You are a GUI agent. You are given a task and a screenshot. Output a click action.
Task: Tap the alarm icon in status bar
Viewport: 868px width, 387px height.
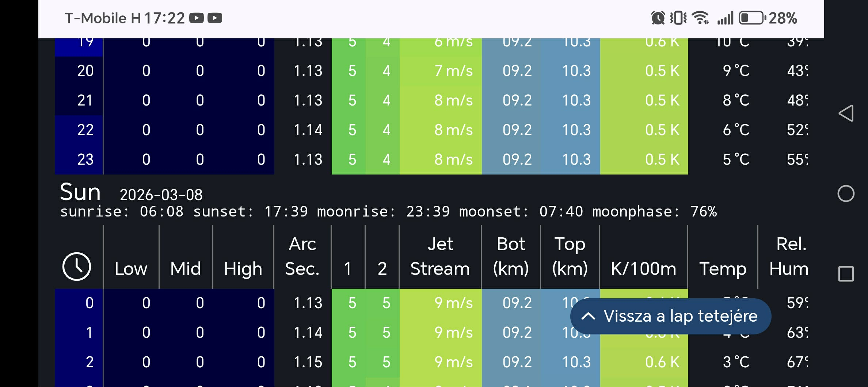click(658, 18)
